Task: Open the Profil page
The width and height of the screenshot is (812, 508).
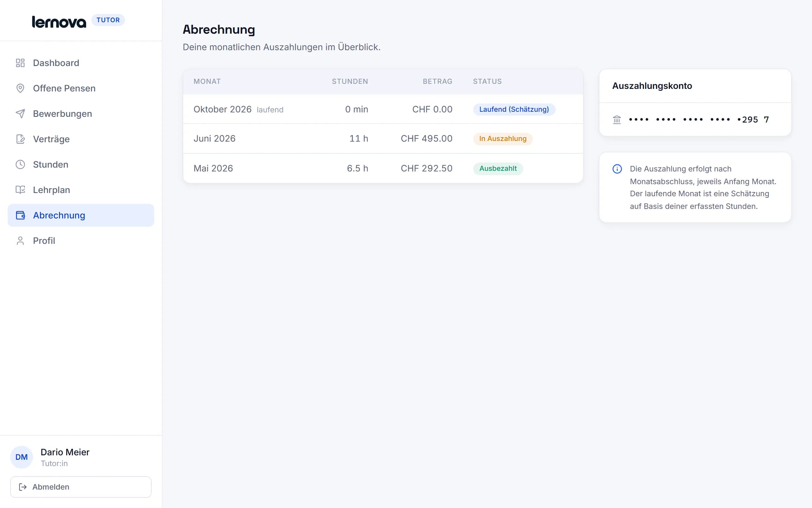Action: pos(81,241)
